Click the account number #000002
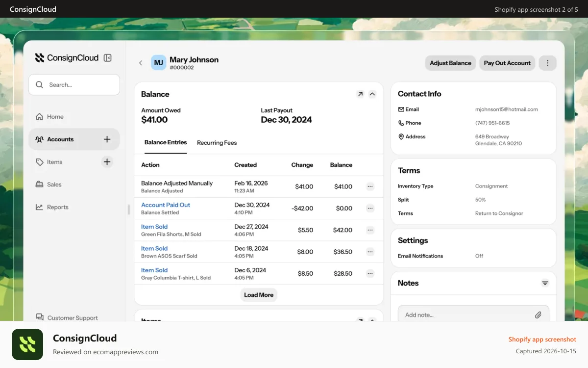 click(x=182, y=68)
